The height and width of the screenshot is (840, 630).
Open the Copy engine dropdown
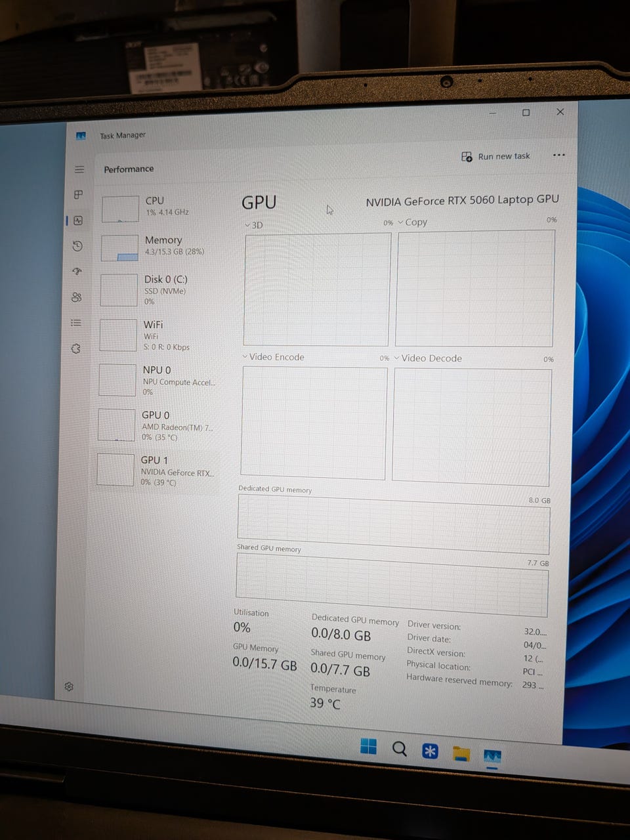(x=412, y=222)
